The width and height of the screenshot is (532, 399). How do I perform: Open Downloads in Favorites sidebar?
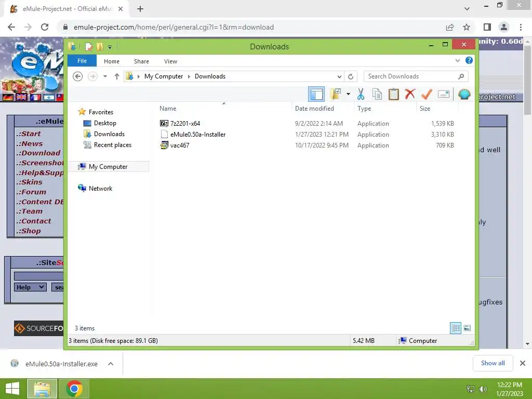click(x=109, y=134)
